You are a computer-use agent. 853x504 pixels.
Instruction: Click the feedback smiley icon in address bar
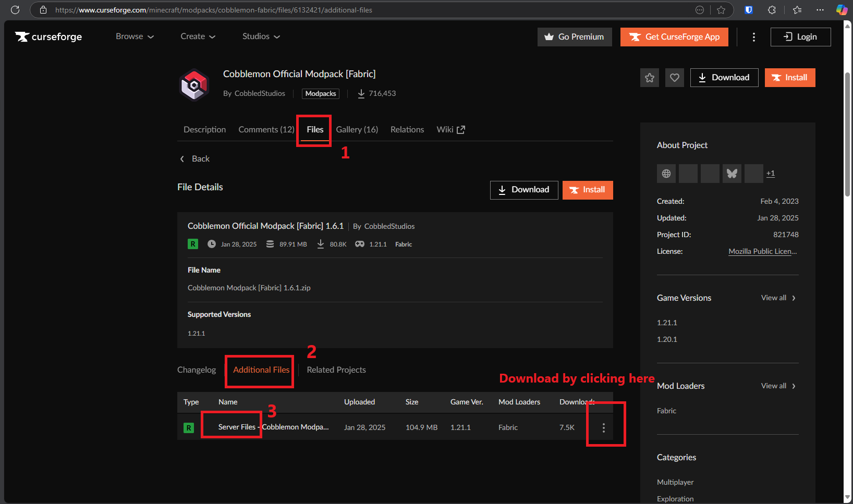coord(700,10)
